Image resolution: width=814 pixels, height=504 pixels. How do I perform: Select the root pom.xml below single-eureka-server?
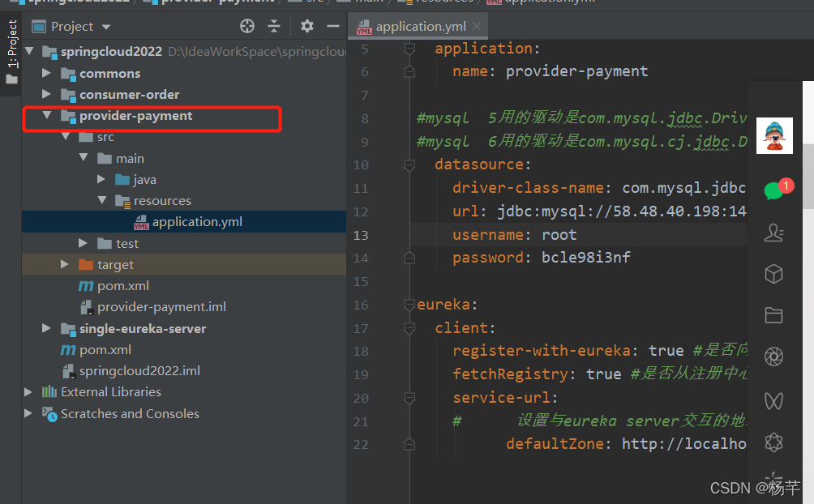point(105,350)
